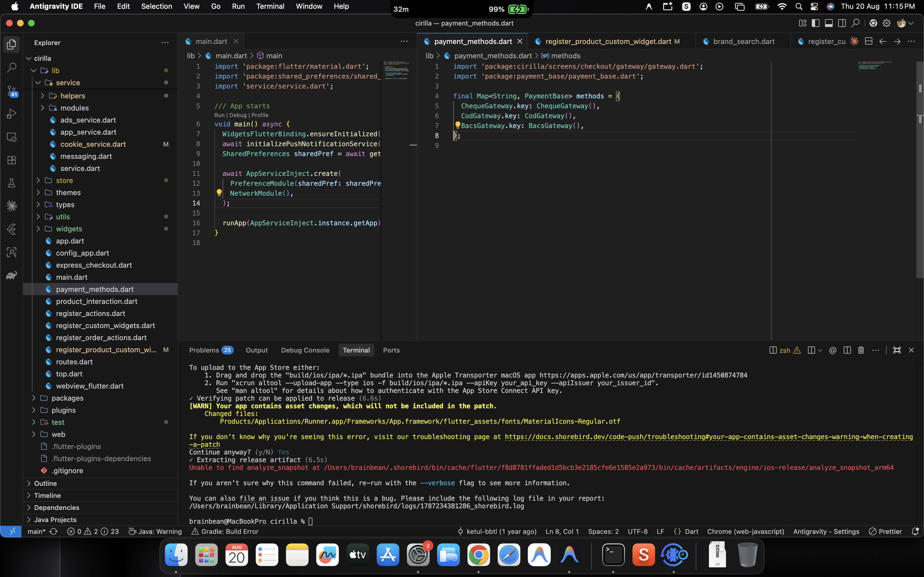Maximize the terminal panel size
924x577 pixels.
click(x=897, y=350)
